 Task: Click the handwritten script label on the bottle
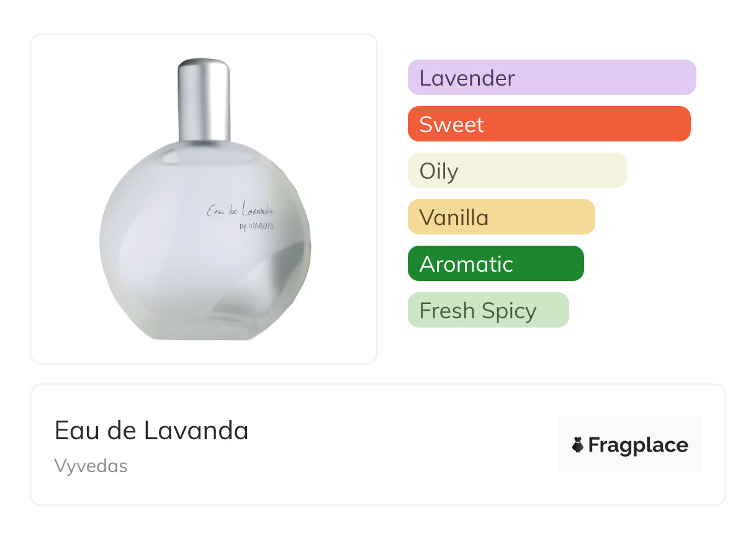pyautogui.click(x=240, y=211)
